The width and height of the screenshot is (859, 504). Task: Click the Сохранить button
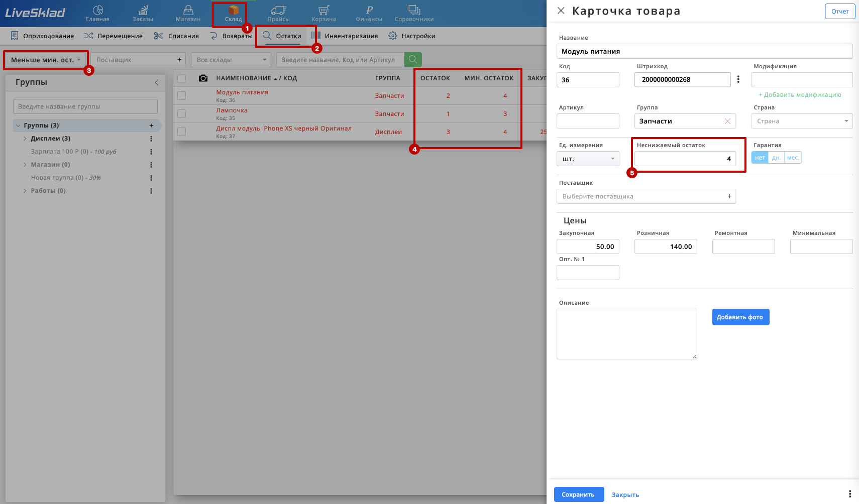(x=579, y=494)
